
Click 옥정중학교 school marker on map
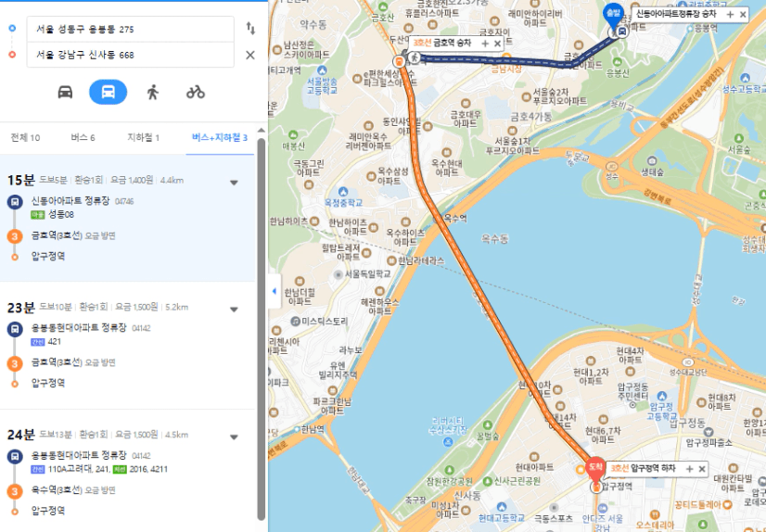(x=343, y=191)
